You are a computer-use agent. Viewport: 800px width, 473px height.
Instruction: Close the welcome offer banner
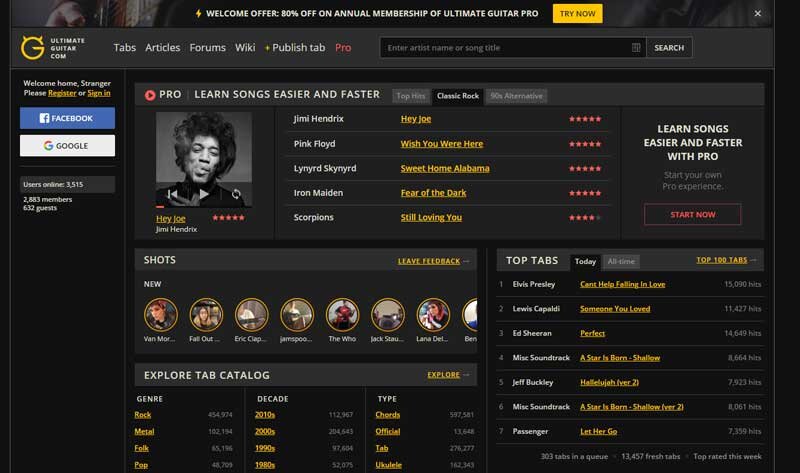click(x=758, y=13)
